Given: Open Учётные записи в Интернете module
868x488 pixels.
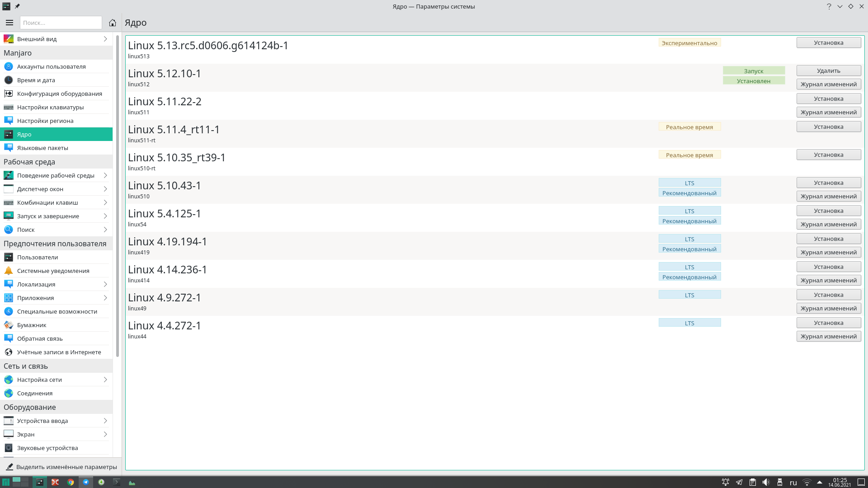Looking at the screenshot, I should click(x=56, y=352).
